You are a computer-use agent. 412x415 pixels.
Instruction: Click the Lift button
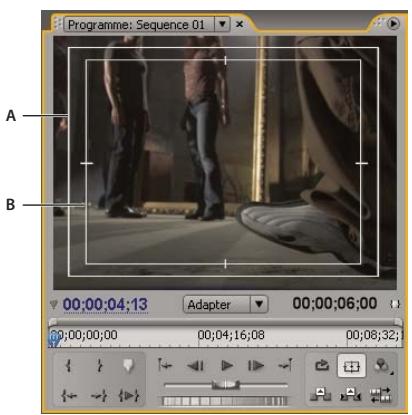(x=320, y=394)
